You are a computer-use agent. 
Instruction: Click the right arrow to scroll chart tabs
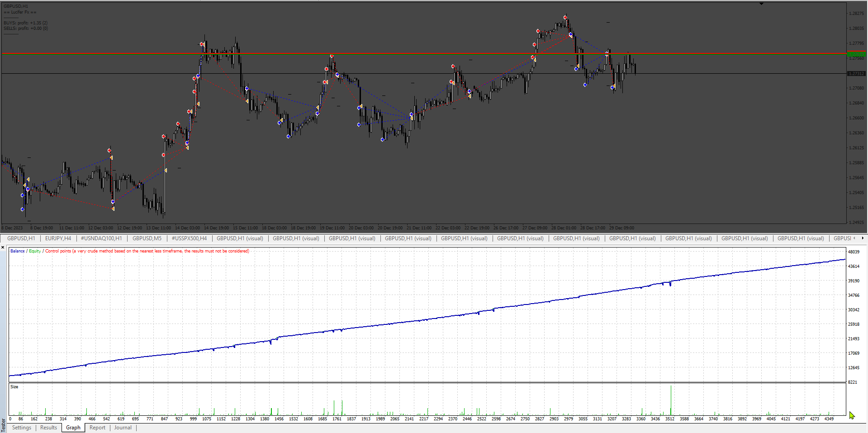tap(863, 238)
